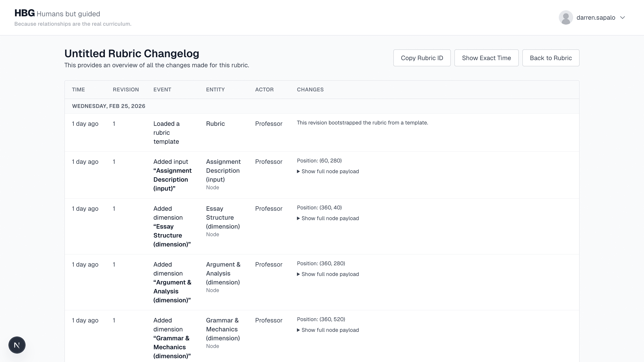Expand Essay Structure node payload

click(x=328, y=218)
